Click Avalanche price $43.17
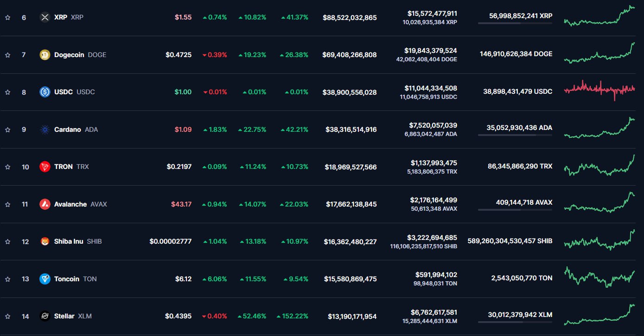Screen dimensions: 644x336 (181, 204)
